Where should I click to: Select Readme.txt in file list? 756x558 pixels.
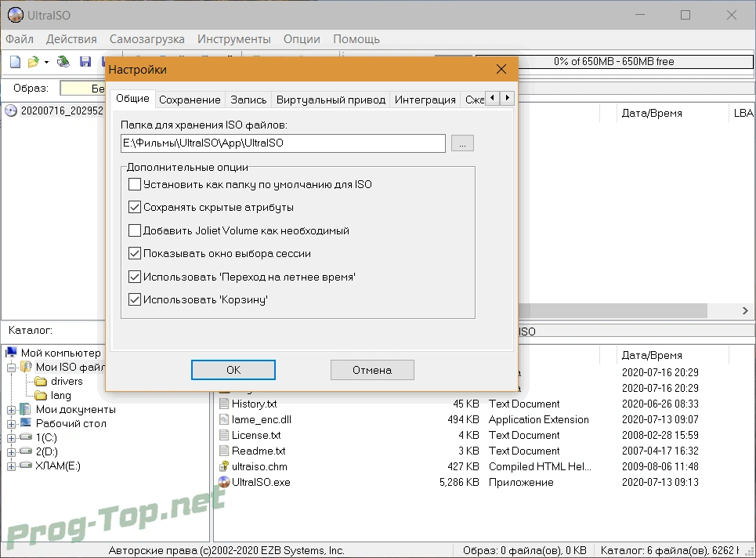pyautogui.click(x=259, y=451)
